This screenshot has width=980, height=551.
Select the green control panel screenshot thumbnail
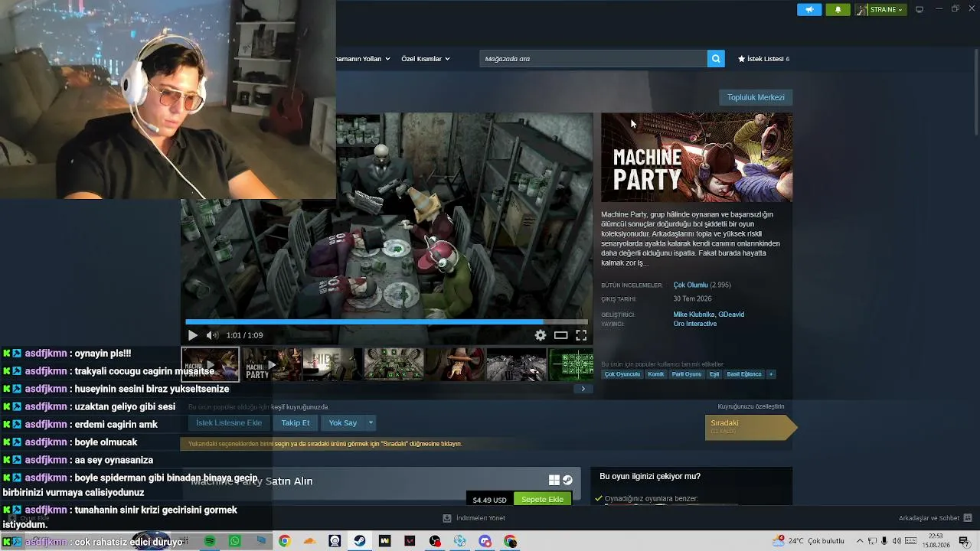[394, 364]
